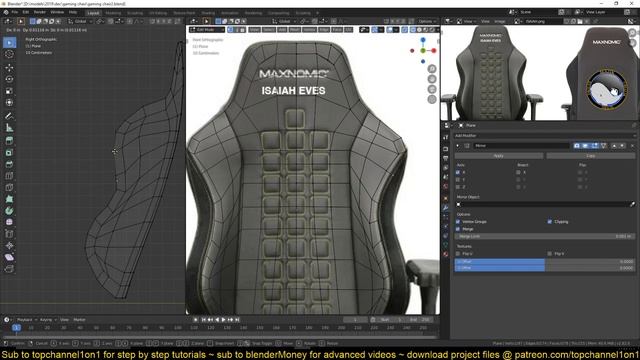This screenshot has height=360, width=640.
Task: Open center viewport Global orientation dropdown
Action: (284, 21)
